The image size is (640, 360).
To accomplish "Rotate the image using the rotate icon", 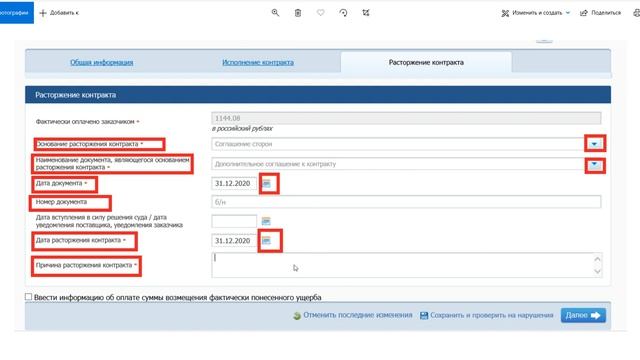I will pos(343,13).
